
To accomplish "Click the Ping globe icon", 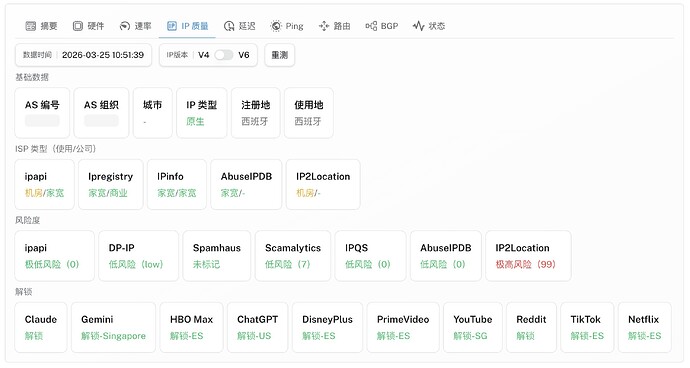I will point(276,26).
